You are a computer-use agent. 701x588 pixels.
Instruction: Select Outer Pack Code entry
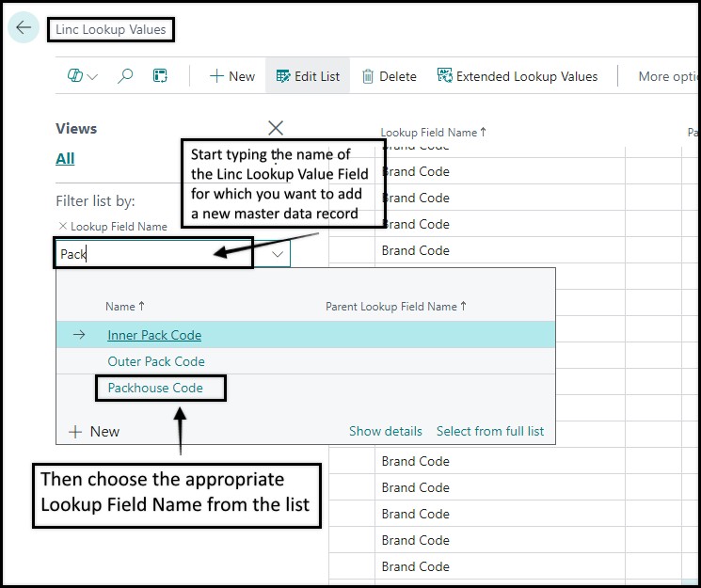click(155, 361)
